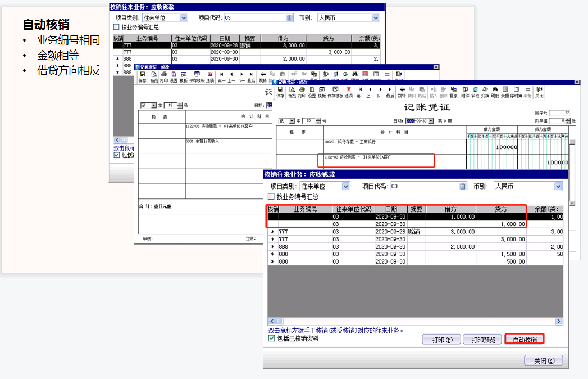This screenshot has width=588, height=379.
Task: Click left arrow of front dialog horizontal scrollbar
Action: [271, 321]
